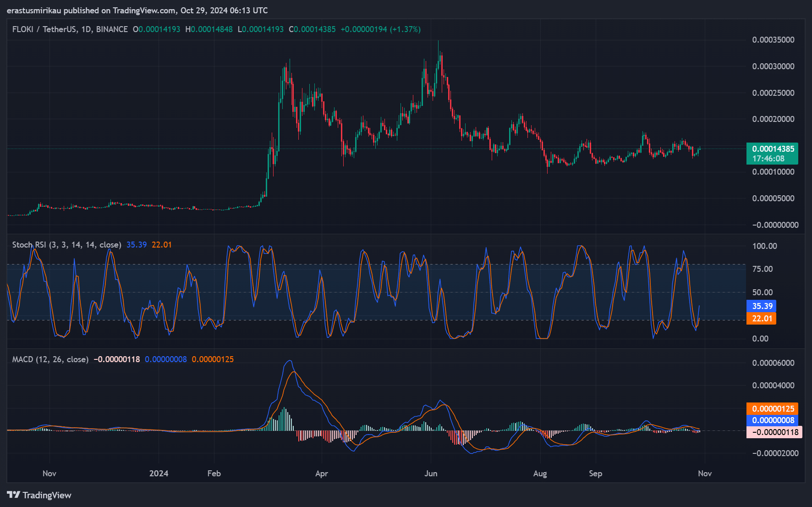The width and height of the screenshot is (812, 507).
Task: Click the 0.00010000 price axis tick
Action: point(773,172)
